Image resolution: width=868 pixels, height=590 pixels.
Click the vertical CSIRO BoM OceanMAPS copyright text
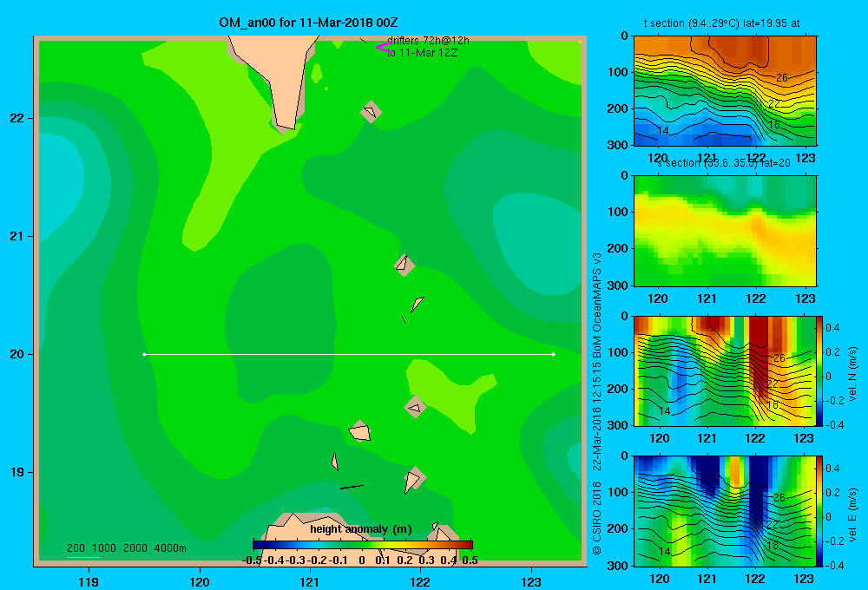(x=597, y=404)
